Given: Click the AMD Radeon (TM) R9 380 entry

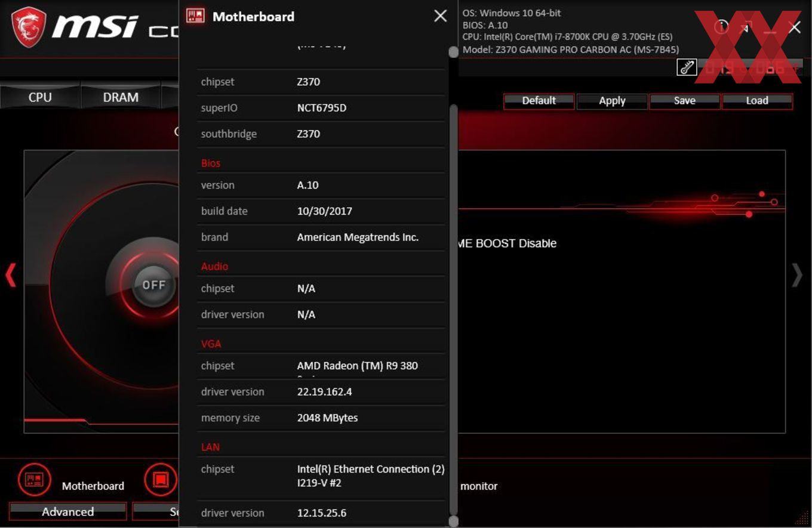Looking at the screenshot, I should pyautogui.click(x=358, y=366).
